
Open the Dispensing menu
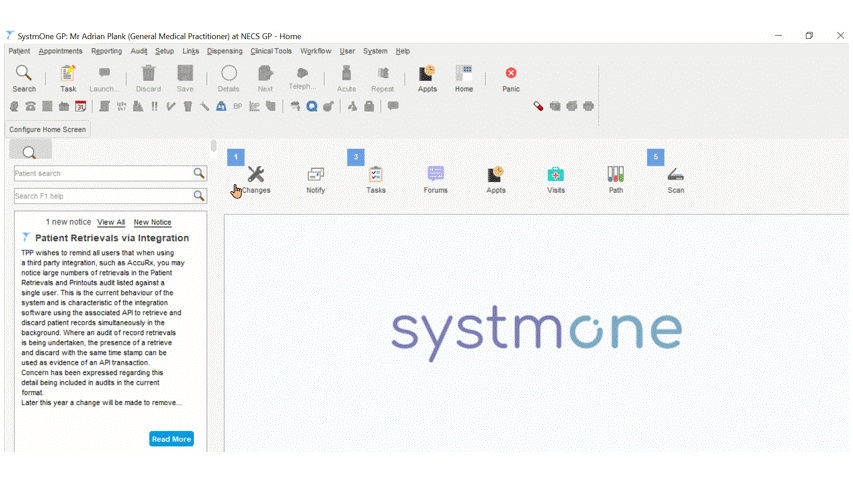pyautogui.click(x=225, y=51)
